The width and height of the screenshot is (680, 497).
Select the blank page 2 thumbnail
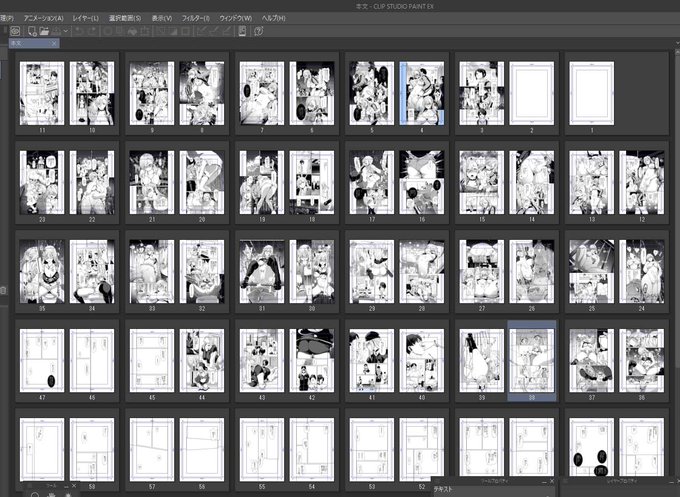[532, 93]
